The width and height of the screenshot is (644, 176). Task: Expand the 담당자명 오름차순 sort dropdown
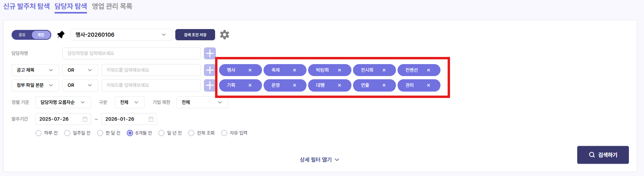pos(63,102)
